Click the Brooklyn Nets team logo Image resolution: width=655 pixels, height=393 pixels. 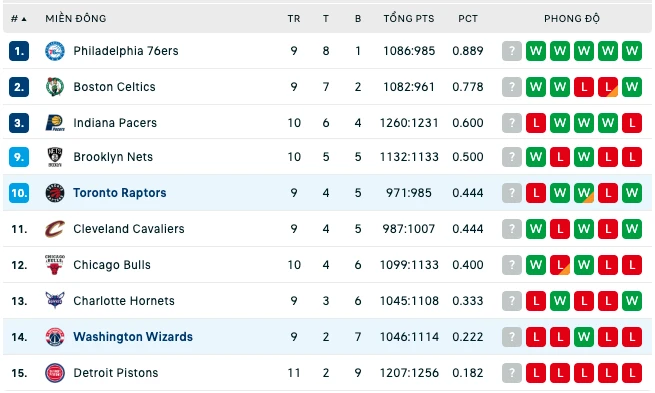[55, 157]
